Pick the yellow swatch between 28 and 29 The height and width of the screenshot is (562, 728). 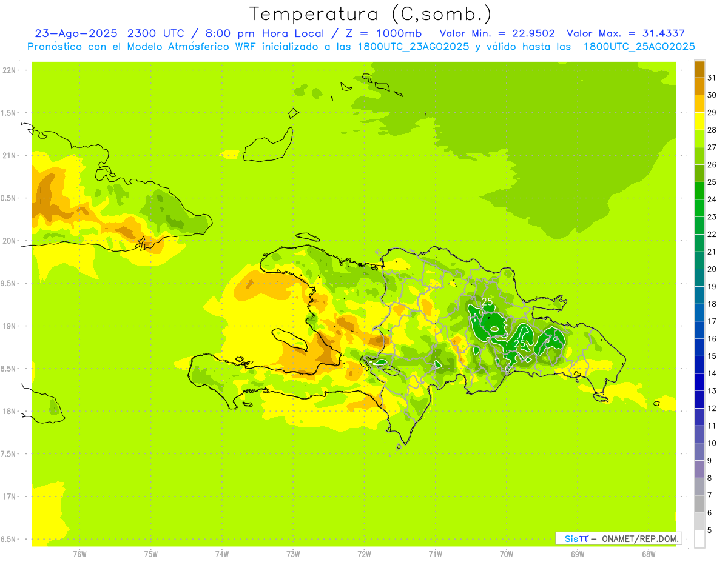point(699,121)
